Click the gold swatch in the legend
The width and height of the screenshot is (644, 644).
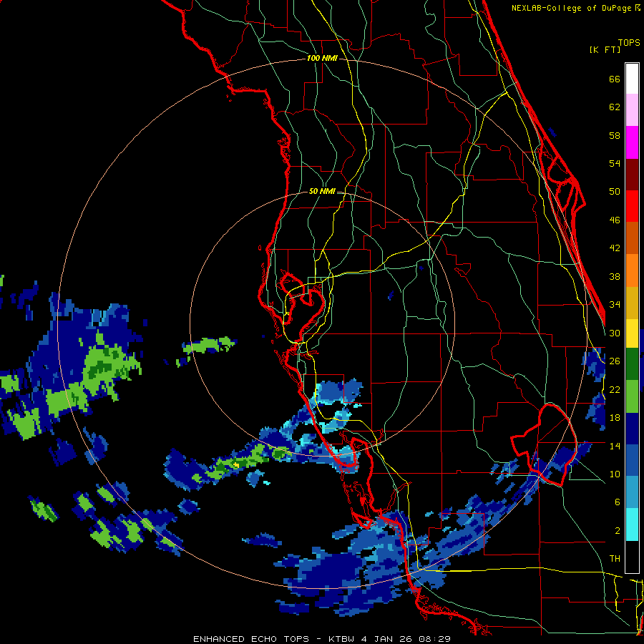pyautogui.click(x=632, y=303)
